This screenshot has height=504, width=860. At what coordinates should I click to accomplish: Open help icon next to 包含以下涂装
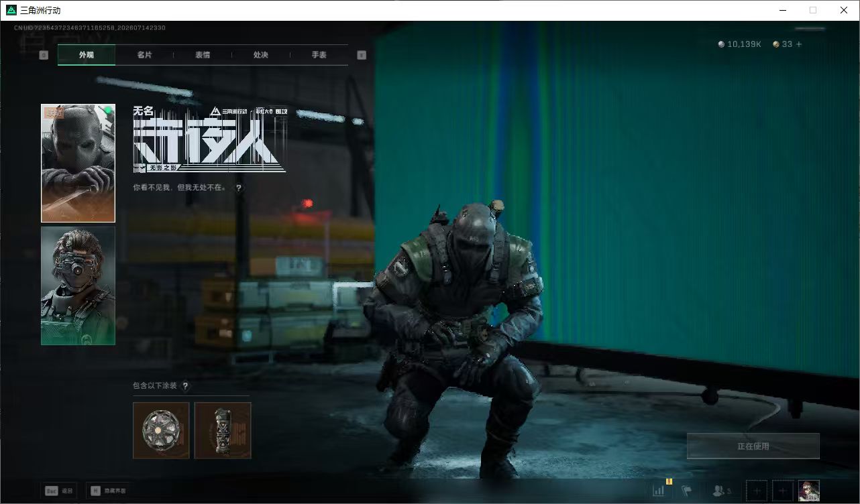186,386
